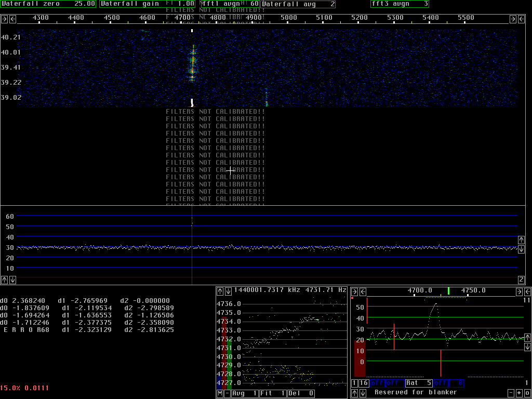Click the 5000 label on the waterfall scale
532x399 pixels.
289,18
